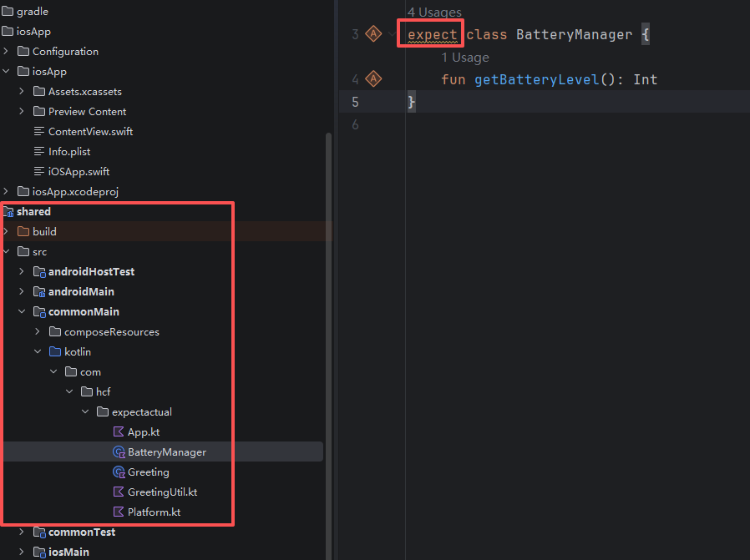This screenshot has width=750, height=560.
Task: Click the commonMain module folder icon
Action: click(x=39, y=311)
